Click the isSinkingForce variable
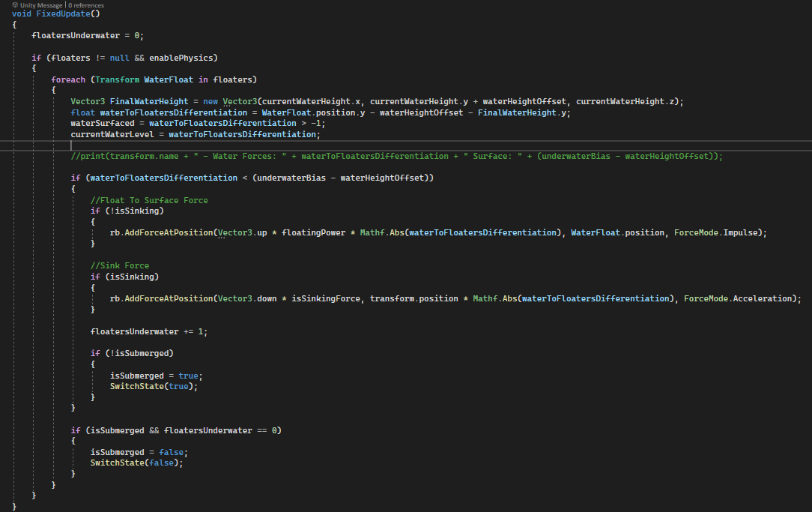This screenshot has height=512, width=812. pos(326,298)
